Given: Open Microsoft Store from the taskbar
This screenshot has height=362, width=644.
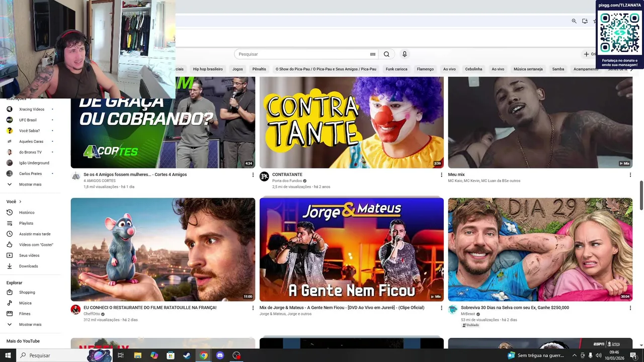Looking at the screenshot, I should point(171,355).
